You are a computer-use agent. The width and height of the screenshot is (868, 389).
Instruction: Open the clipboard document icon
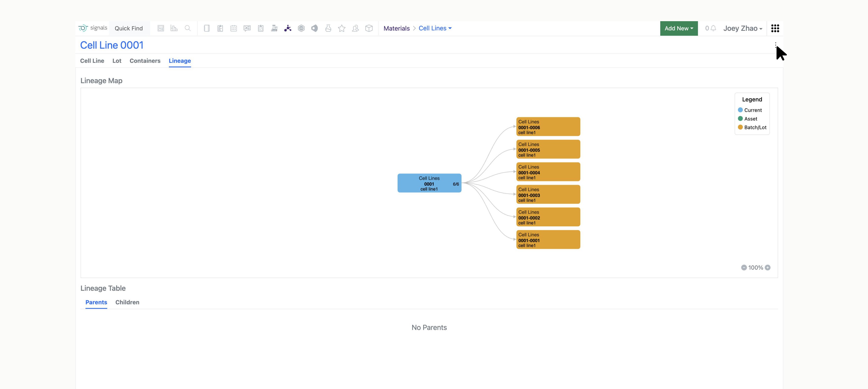[220, 28]
